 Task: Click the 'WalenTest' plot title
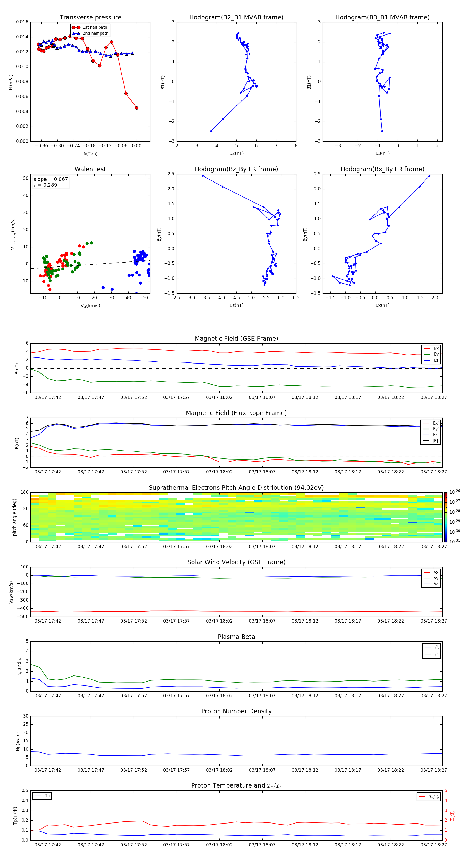[90, 169]
